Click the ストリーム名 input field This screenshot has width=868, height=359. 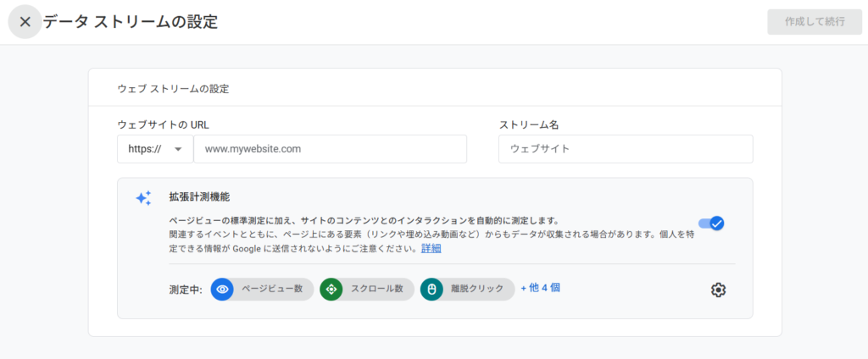click(626, 149)
